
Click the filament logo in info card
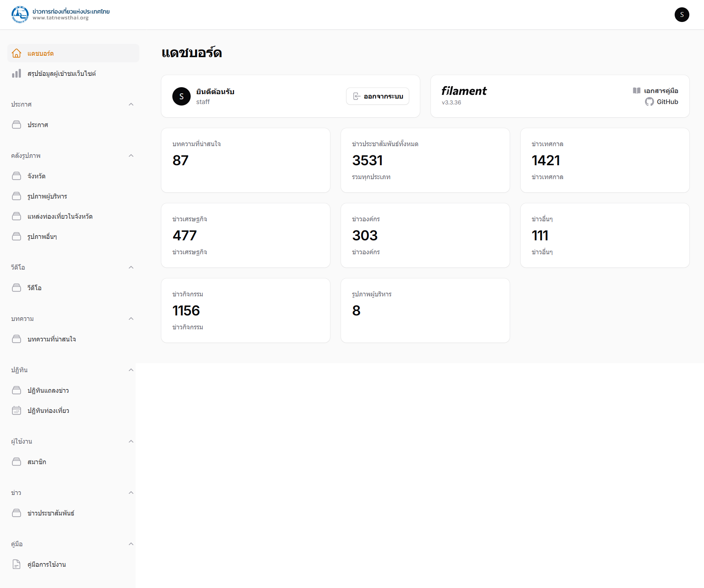click(464, 91)
